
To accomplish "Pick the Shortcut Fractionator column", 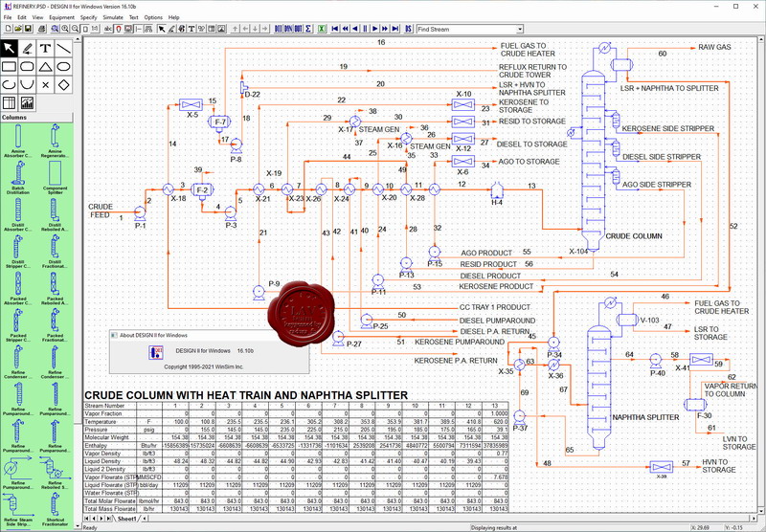I will (x=55, y=509).
